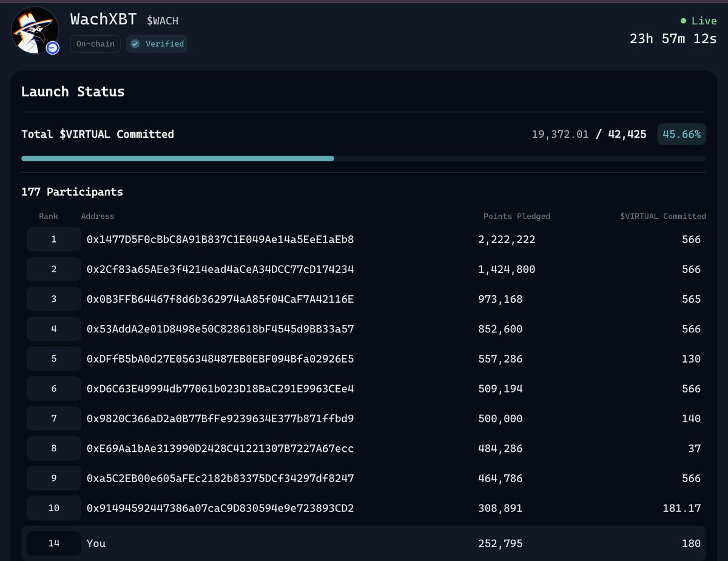Click the Total $VIRTUAL Committed label

pos(98,134)
